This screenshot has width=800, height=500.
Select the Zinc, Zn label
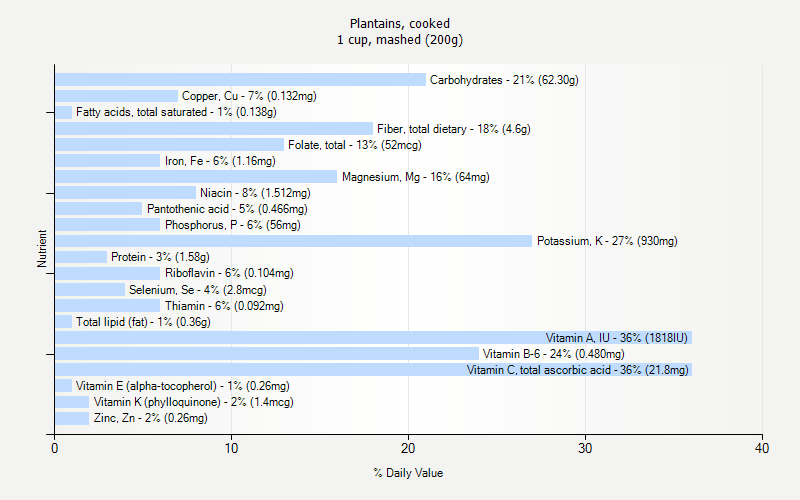(151, 418)
